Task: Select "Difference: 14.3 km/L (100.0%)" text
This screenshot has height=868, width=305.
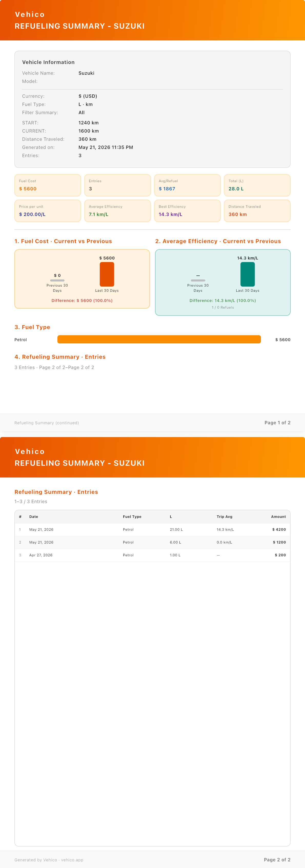Action: point(223,301)
